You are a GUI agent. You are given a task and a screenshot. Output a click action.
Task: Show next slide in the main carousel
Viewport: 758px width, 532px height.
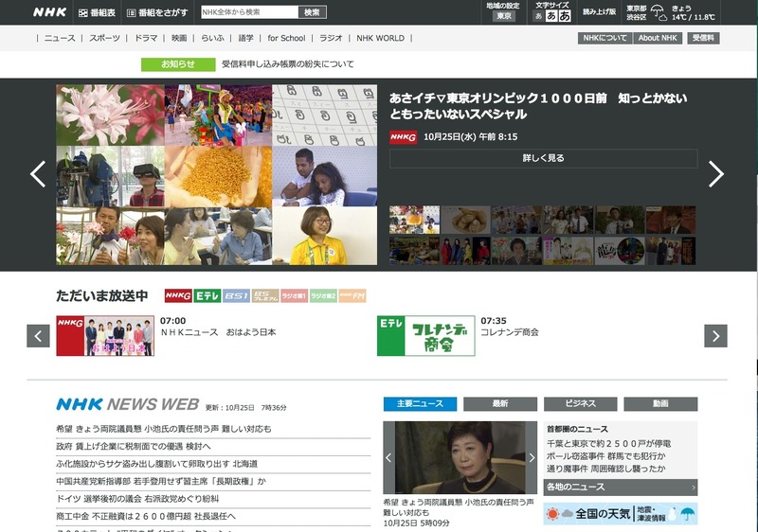tap(716, 173)
